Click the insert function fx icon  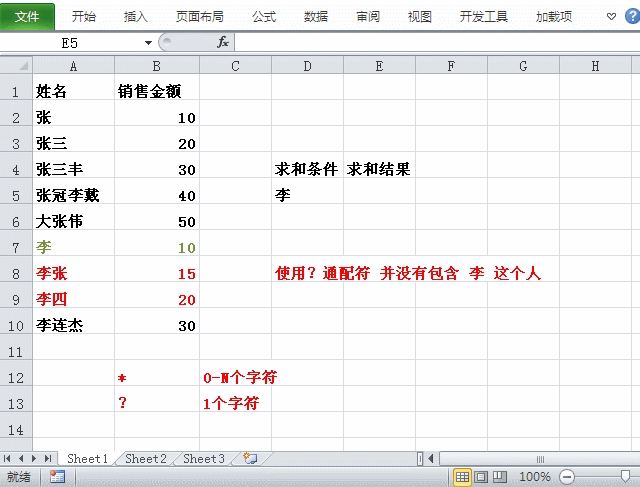tap(223, 42)
